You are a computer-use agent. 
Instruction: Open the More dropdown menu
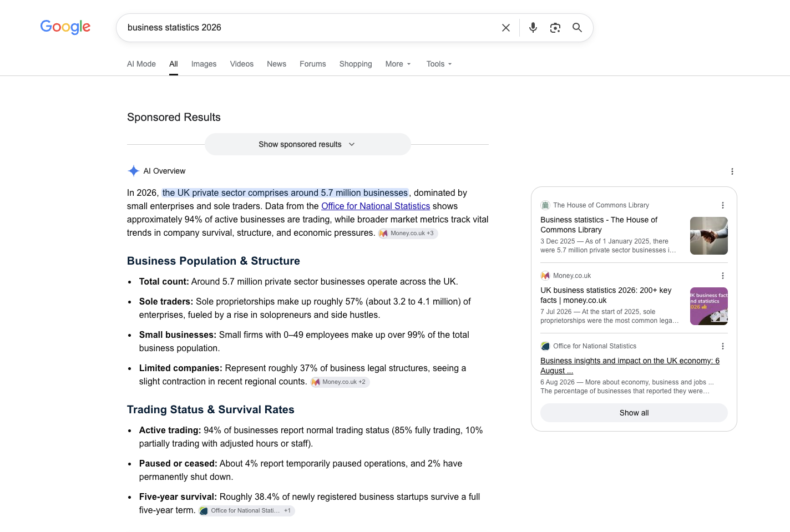click(x=398, y=64)
